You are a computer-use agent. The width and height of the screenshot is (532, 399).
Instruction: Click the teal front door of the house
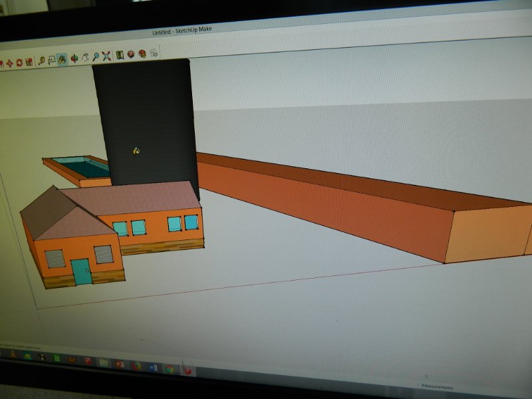(81, 271)
